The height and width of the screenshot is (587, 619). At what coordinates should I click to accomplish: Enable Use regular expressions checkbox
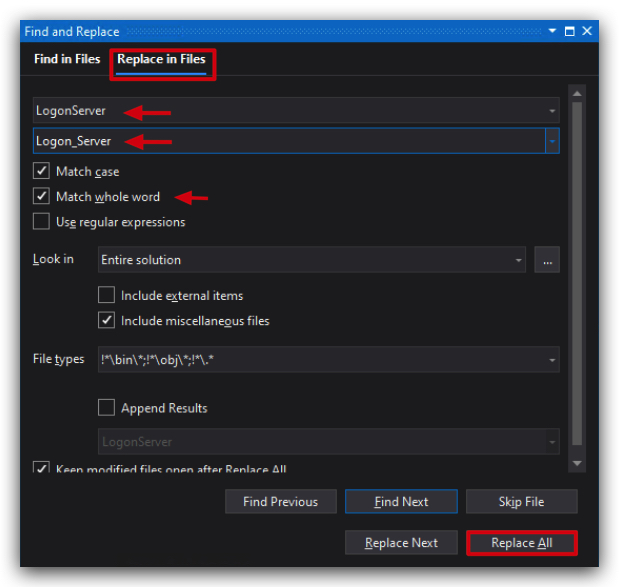coord(41,221)
